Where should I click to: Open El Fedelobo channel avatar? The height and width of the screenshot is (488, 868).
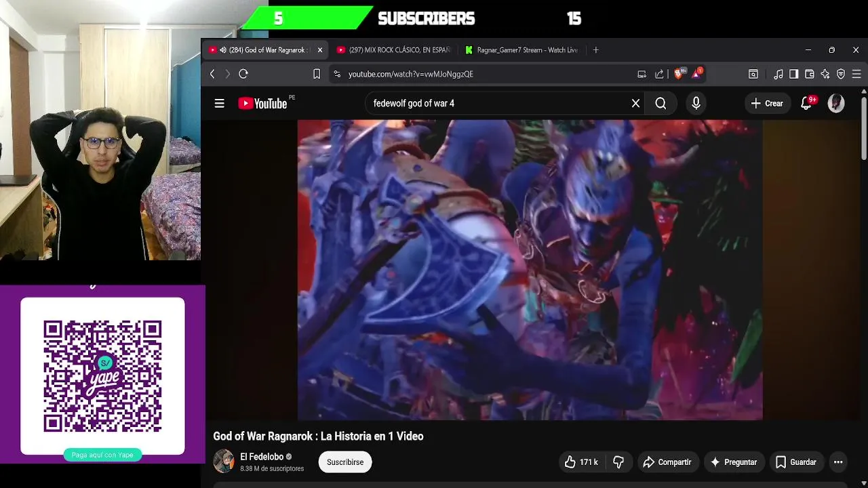pyautogui.click(x=224, y=462)
